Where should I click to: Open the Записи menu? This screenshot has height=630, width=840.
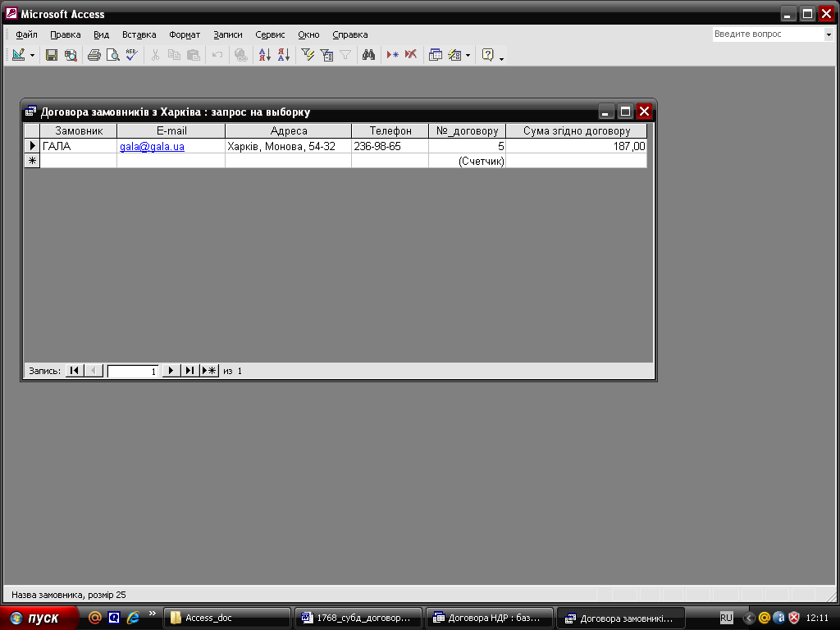[228, 34]
